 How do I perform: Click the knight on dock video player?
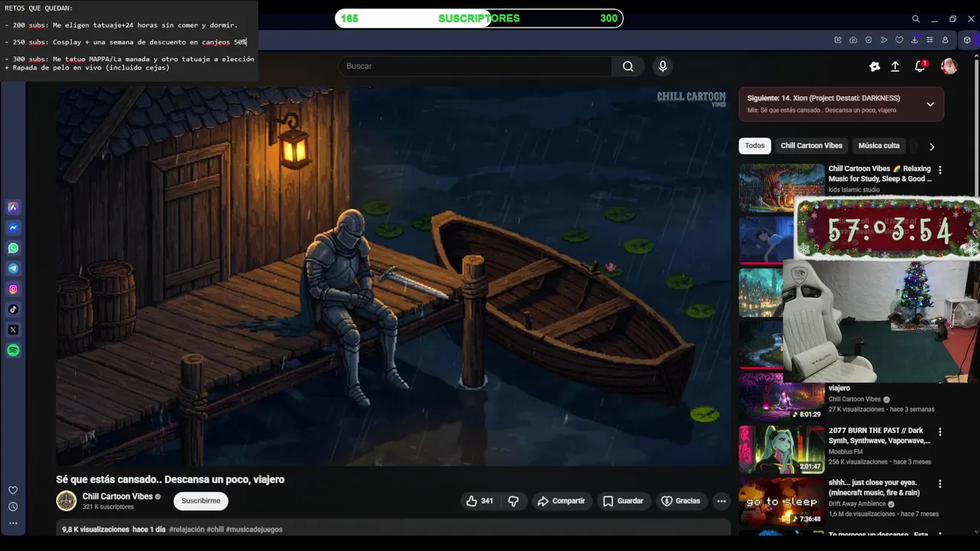(394, 276)
